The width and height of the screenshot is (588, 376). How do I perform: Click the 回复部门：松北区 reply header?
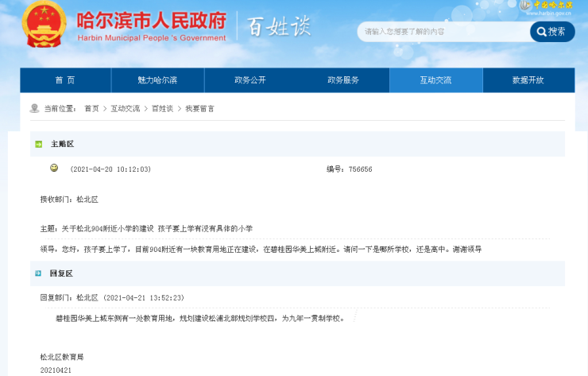[x=112, y=297]
